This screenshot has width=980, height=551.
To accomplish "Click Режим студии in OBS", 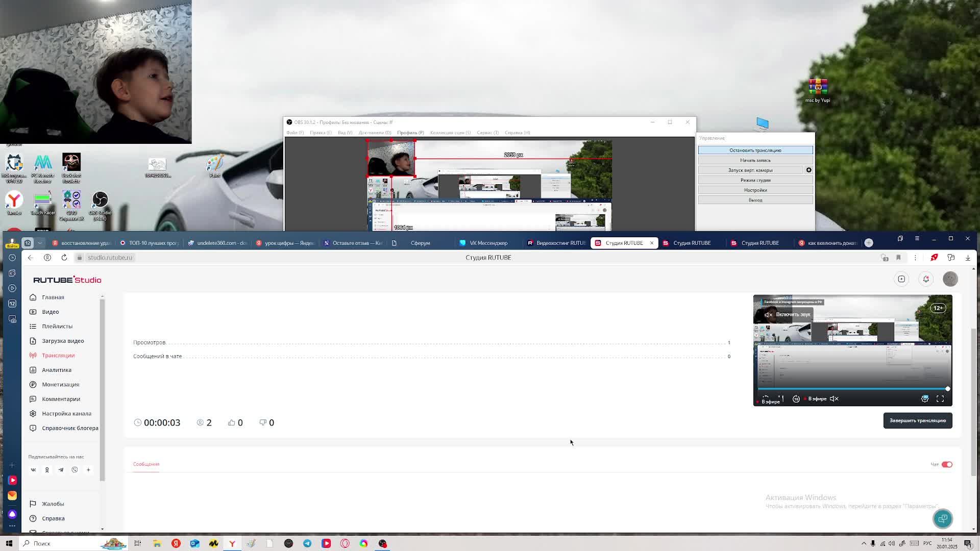I will [x=755, y=180].
